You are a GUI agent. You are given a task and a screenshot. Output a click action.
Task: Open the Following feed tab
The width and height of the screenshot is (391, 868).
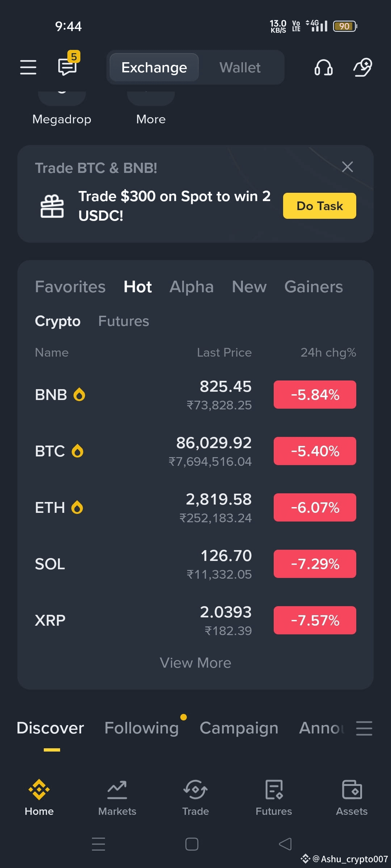pyautogui.click(x=142, y=728)
